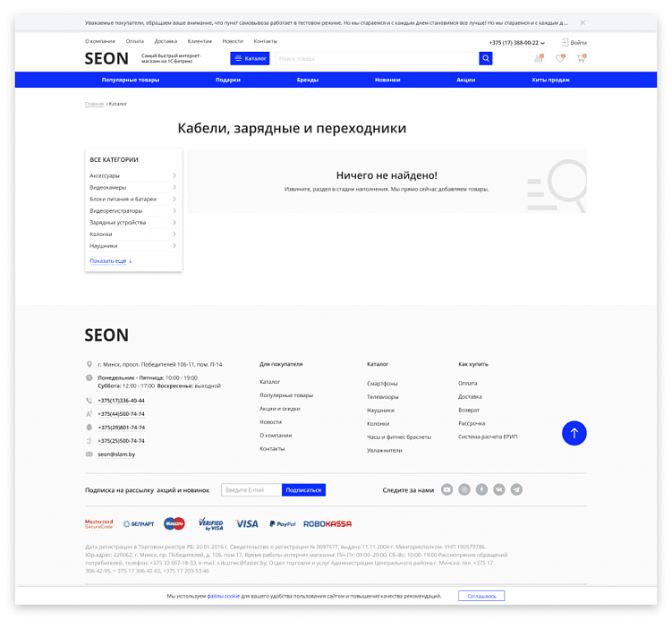
Task: Open the favorites heart icon
Action: [560, 58]
